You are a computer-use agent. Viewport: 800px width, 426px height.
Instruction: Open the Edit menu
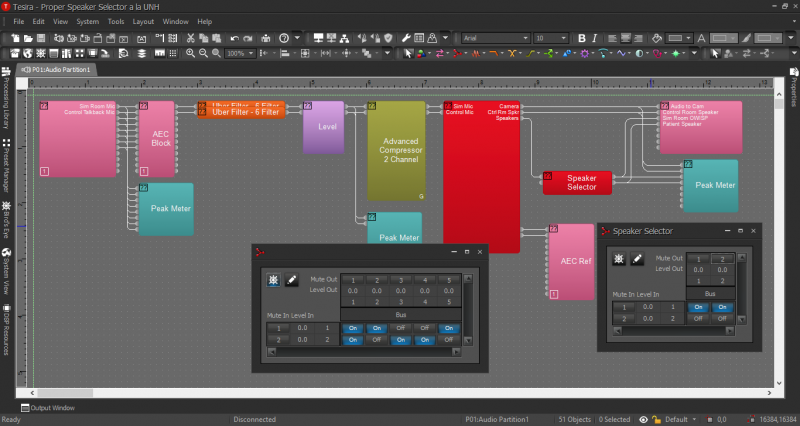[x=38, y=21]
